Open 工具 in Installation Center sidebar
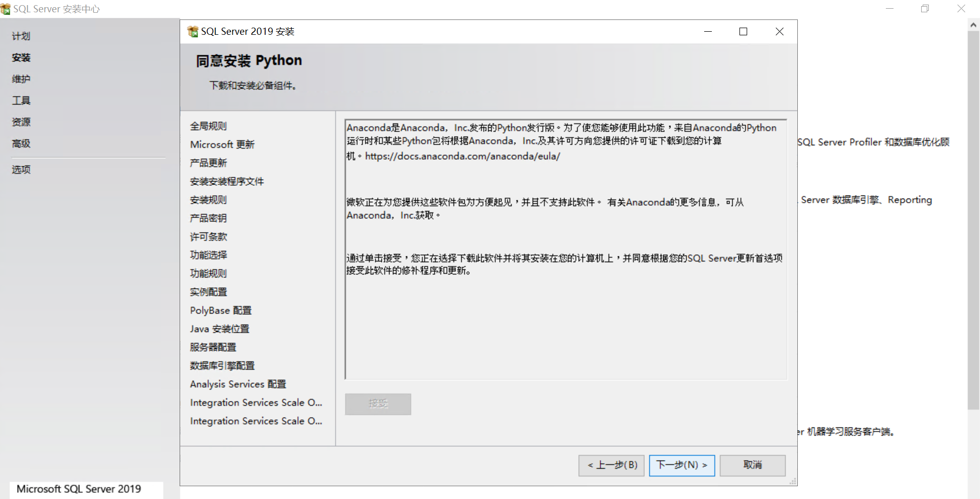The width and height of the screenshot is (980, 499). pos(21,101)
